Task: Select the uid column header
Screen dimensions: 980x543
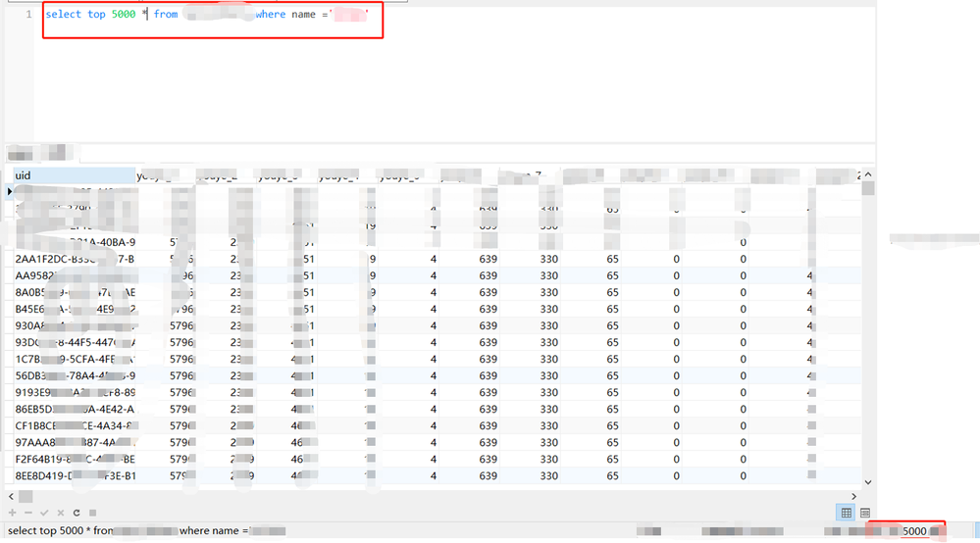Action: 75,175
